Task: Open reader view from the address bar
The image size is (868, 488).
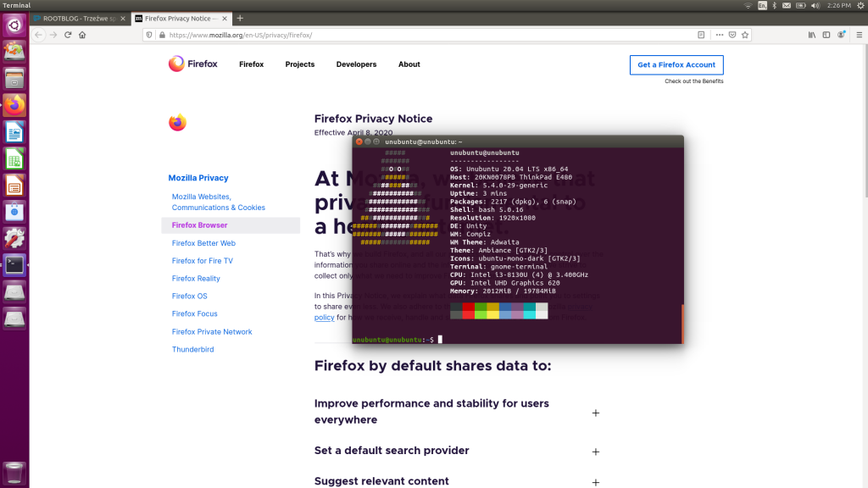Action: [x=700, y=35]
